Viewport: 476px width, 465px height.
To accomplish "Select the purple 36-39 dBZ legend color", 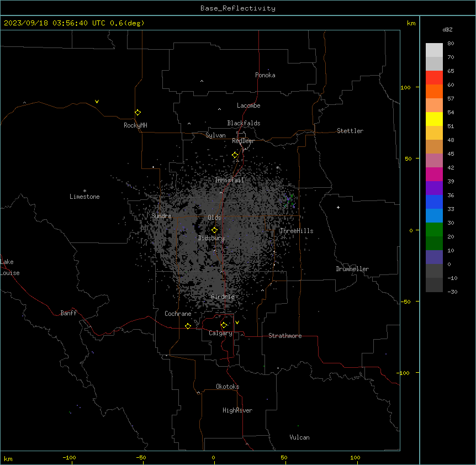I will tap(434, 188).
